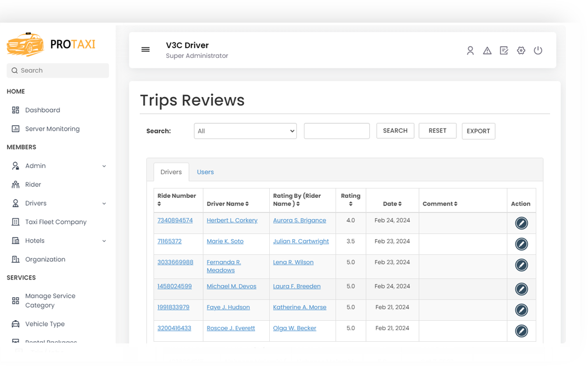This screenshot has width=588, height=366.
Task: Open the Dashboard from the sidebar
Action: [x=42, y=110]
